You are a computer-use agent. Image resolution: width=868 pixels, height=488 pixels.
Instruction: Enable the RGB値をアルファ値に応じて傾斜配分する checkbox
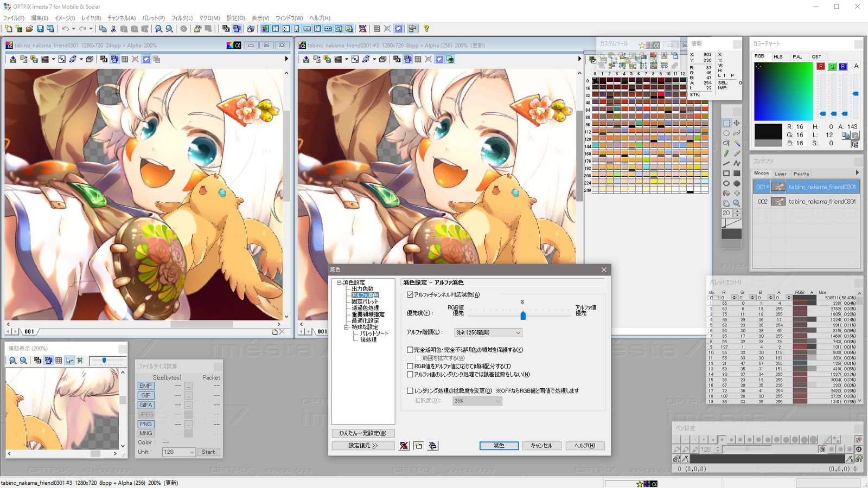point(411,366)
